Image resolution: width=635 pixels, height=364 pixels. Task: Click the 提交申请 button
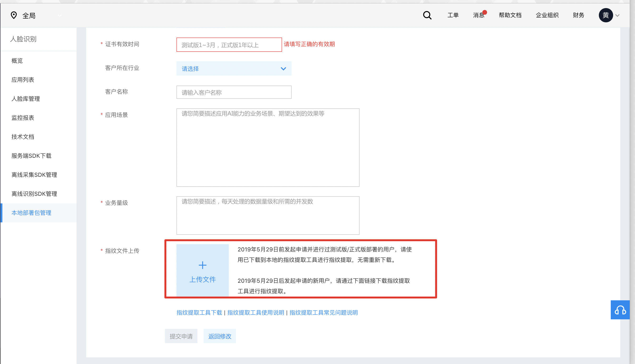click(181, 336)
